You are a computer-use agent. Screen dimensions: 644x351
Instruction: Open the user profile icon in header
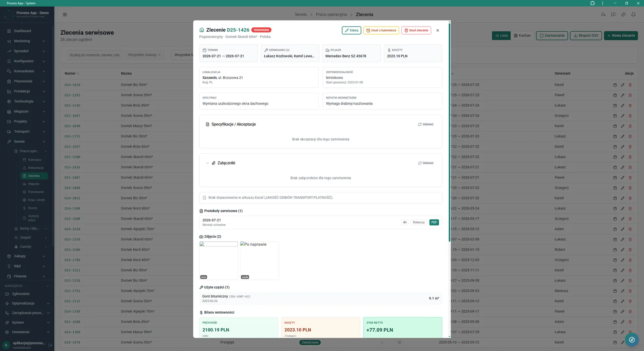pos(603,14)
